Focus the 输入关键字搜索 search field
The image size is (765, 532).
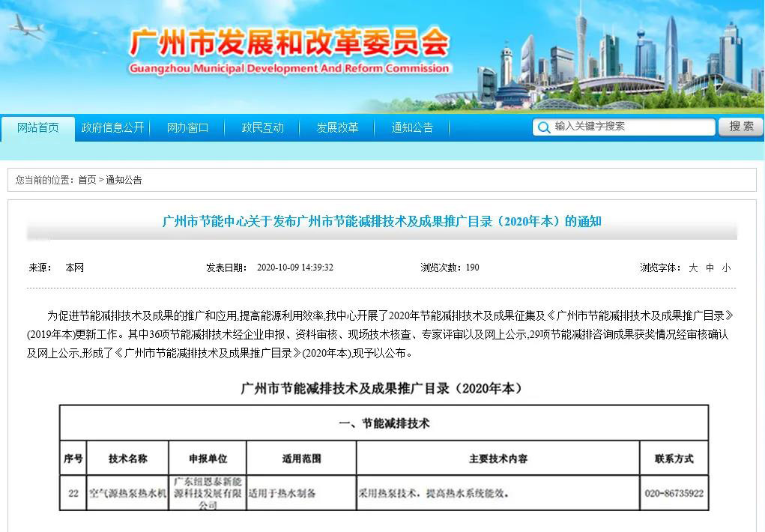[632, 127]
